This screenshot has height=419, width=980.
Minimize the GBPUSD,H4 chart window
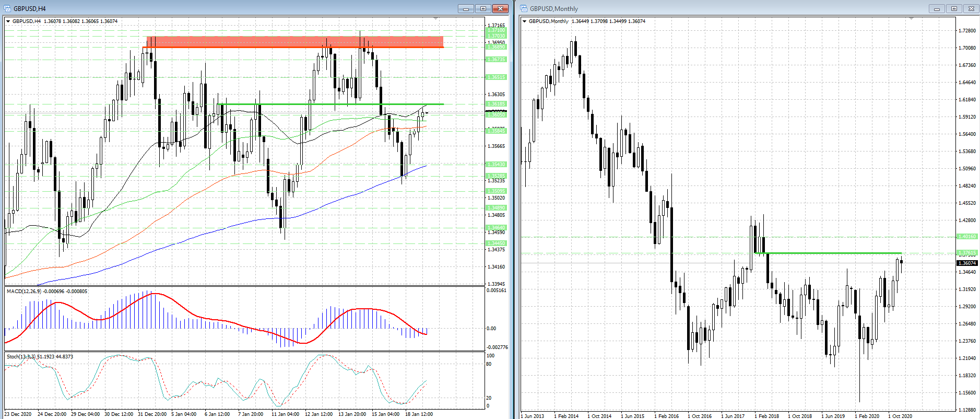click(x=466, y=8)
